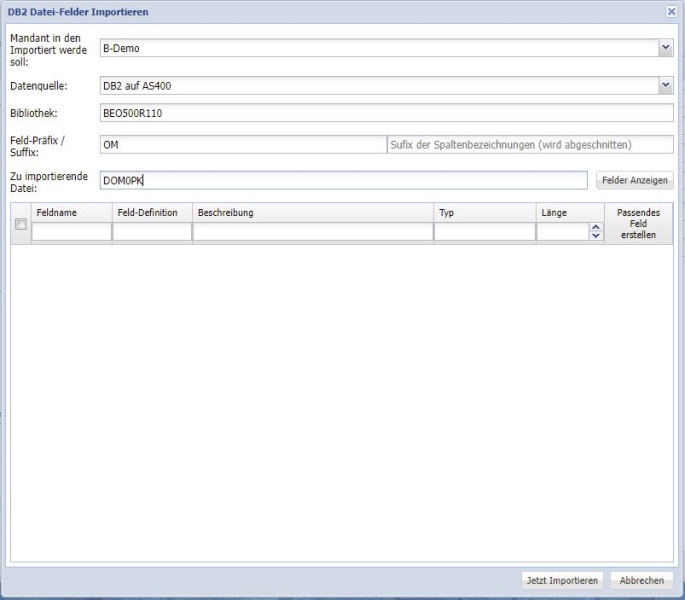Click the Beschreibung column header
This screenshot has width=685, height=600.
coord(313,213)
